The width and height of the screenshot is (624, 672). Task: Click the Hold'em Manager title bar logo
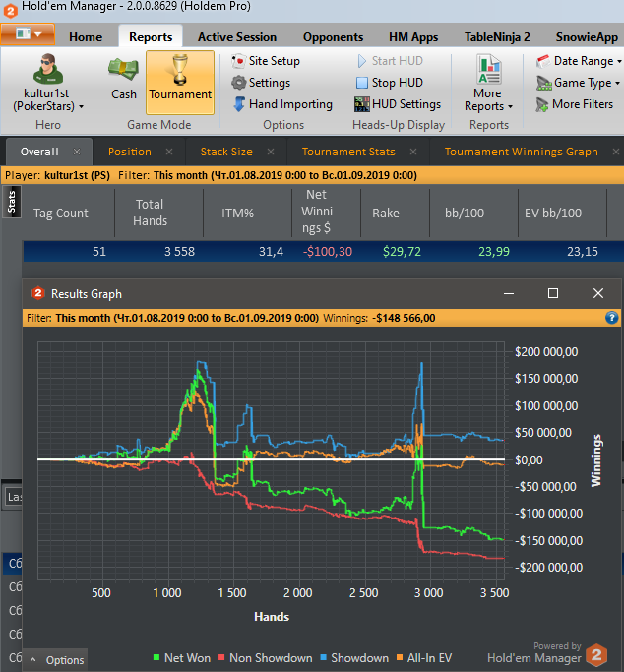pos(10,10)
